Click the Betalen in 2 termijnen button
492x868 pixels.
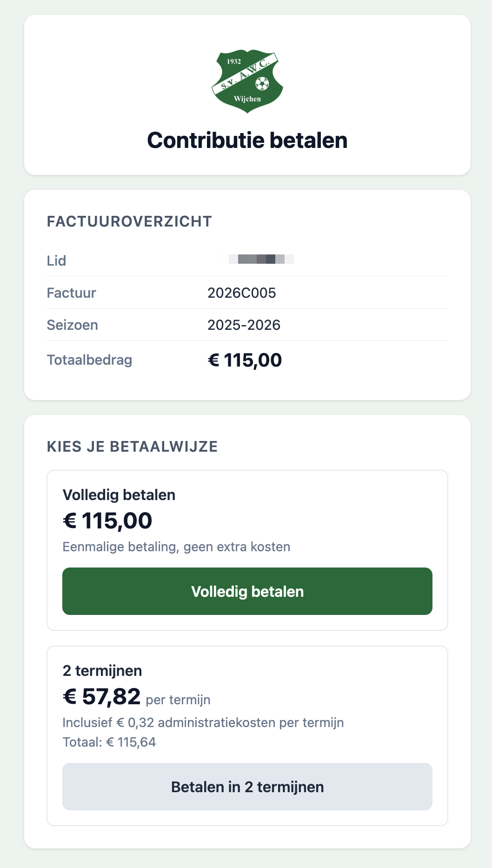pyautogui.click(x=246, y=787)
